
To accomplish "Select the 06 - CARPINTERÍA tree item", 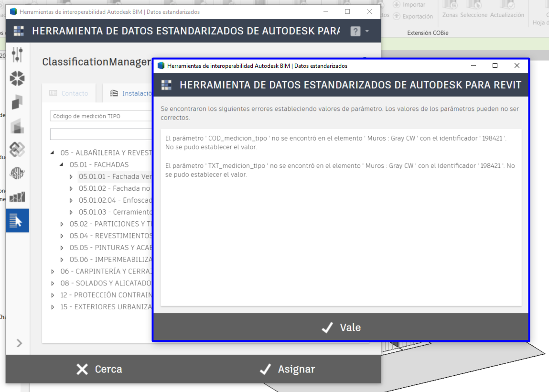I will click(x=106, y=272).
